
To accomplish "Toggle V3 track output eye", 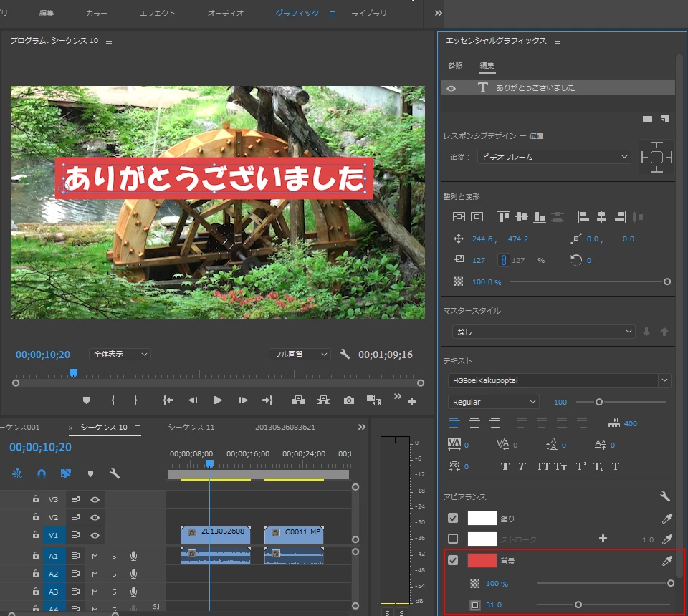I will pos(95,499).
